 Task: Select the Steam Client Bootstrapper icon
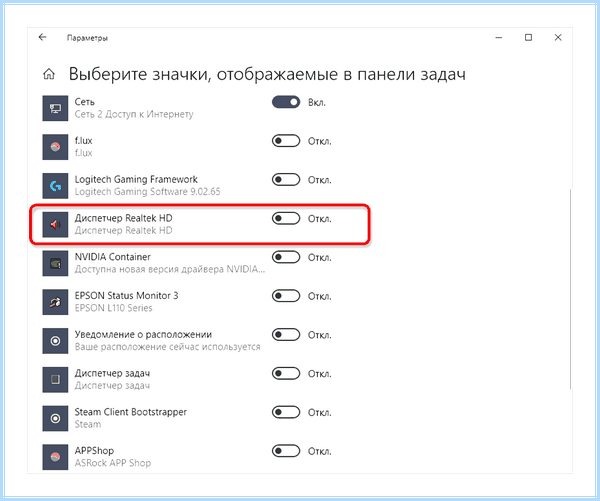click(x=55, y=418)
